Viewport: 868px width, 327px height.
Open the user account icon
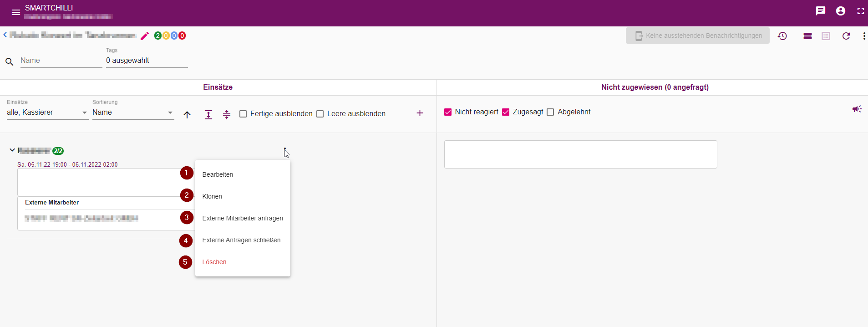(x=841, y=11)
